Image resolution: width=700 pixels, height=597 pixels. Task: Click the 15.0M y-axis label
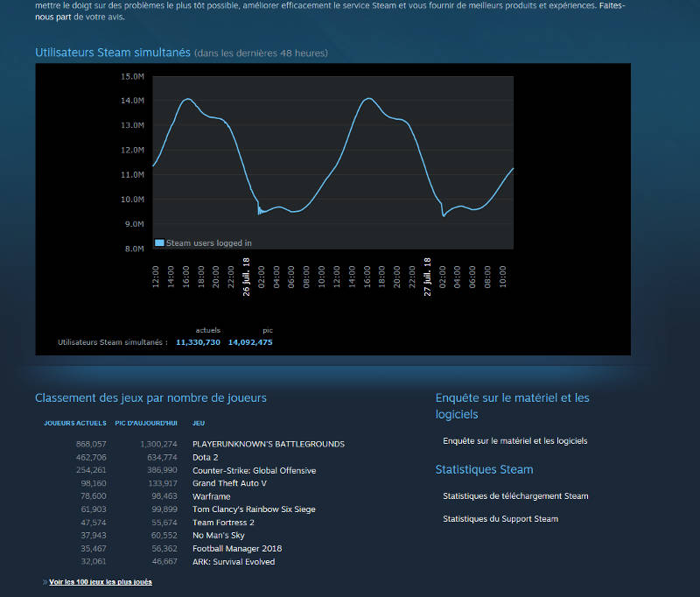(x=133, y=77)
